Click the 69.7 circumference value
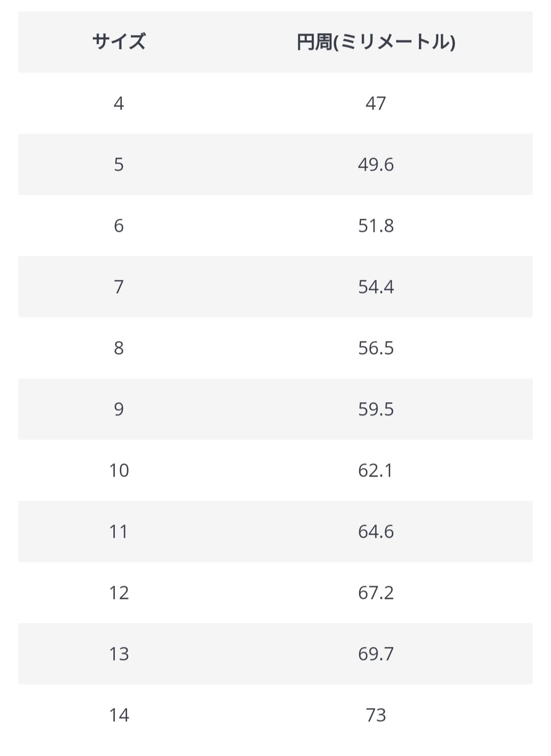 pyautogui.click(x=376, y=654)
